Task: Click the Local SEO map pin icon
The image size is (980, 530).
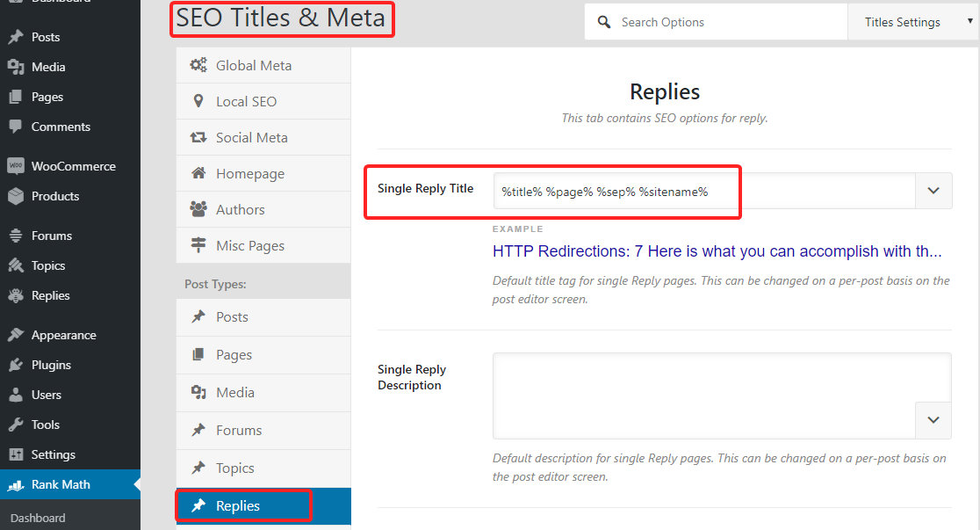Action: [198, 101]
